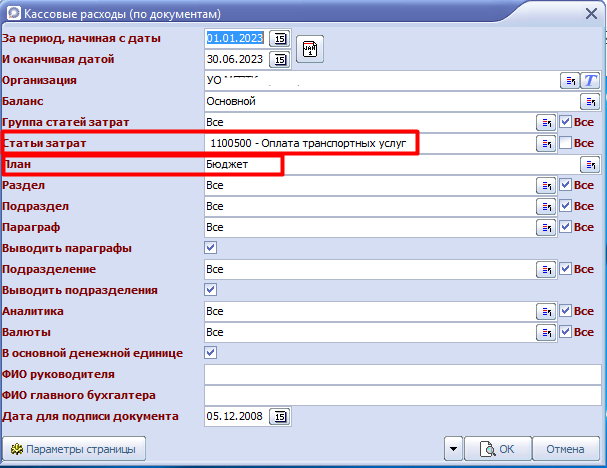Open the selection list for Аналитика
The image size is (607, 468).
coord(546,311)
